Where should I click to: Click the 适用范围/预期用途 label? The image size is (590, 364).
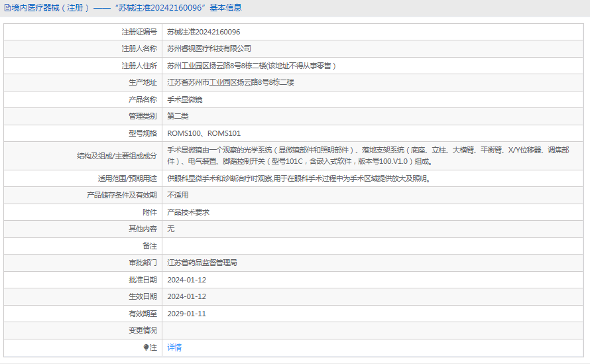click(127, 178)
